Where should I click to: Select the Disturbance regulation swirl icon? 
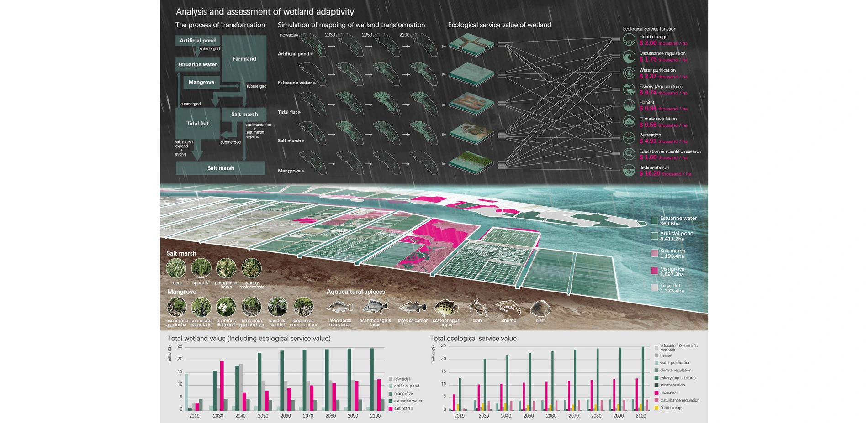tap(629, 57)
